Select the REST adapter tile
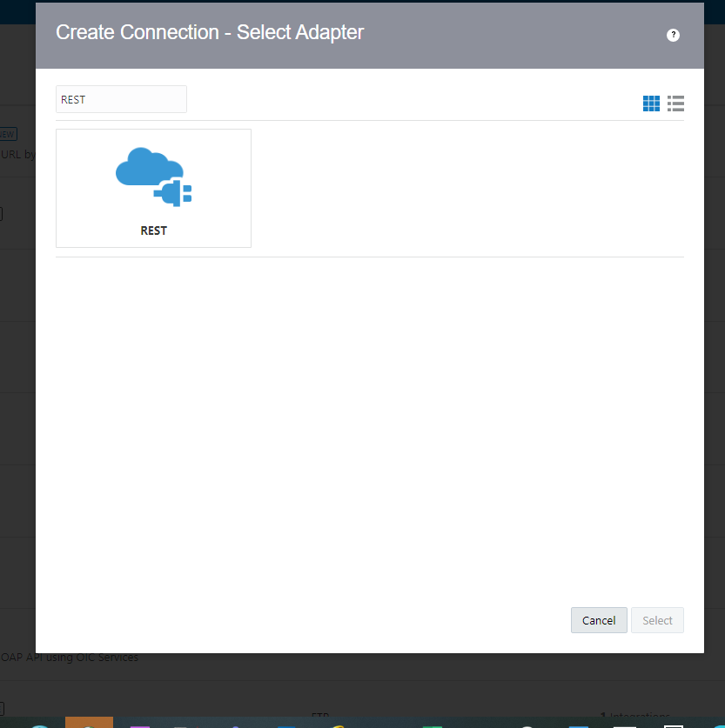Image resolution: width=725 pixels, height=728 pixels. pyautogui.click(x=154, y=188)
